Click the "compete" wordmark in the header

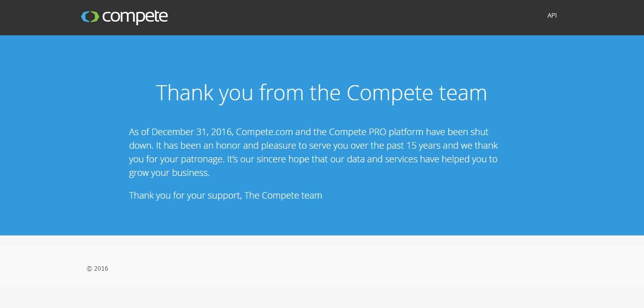coord(135,17)
